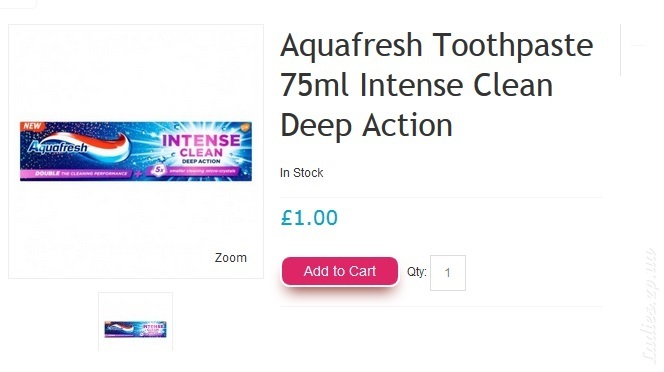Click the INTENSE CLEAN text on packaging
664x372 pixels.
click(201, 146)
